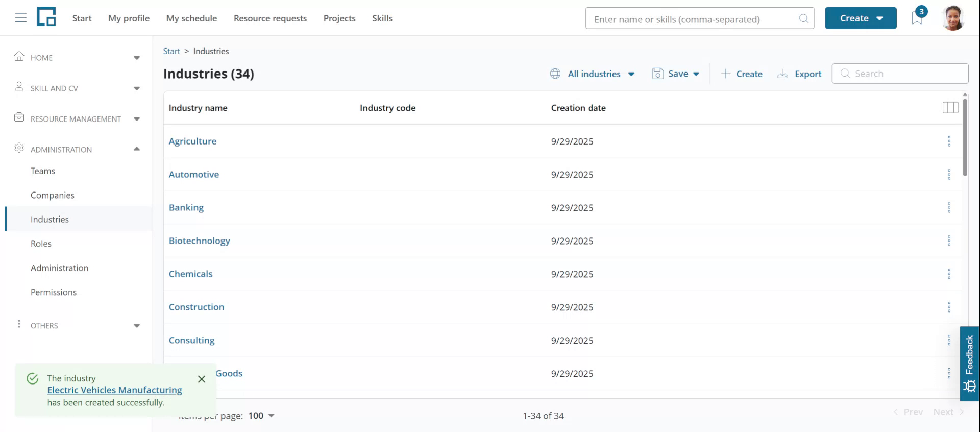The width and height of the screenshot is (980, 432).
Task: Open Resource requests in top navigation
Action: coord(270,18)
